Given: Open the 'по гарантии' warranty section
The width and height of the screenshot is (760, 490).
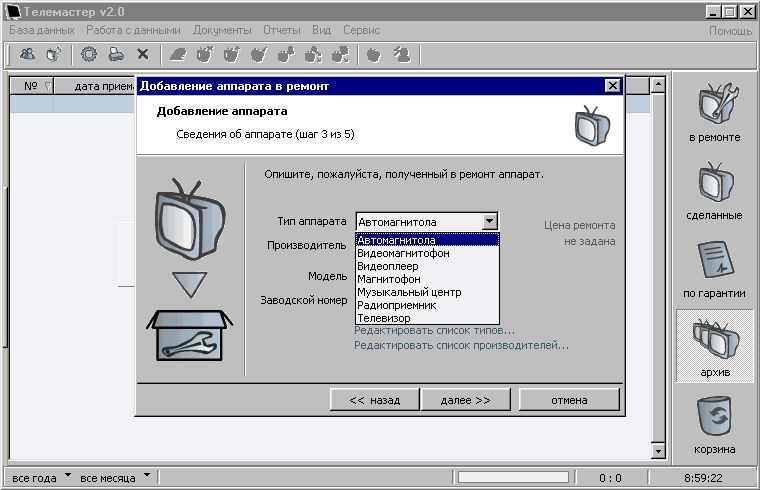Looking at the screenshot, I should (x=714, y=268).
